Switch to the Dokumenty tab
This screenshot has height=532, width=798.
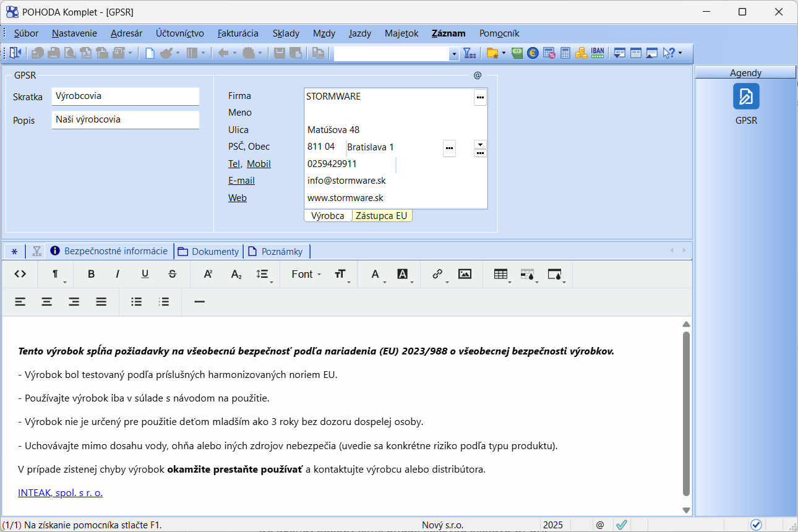point(208,251)
